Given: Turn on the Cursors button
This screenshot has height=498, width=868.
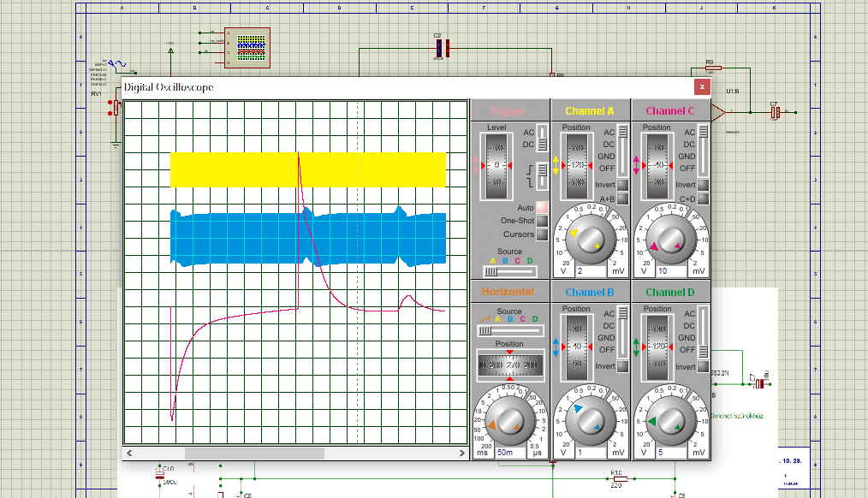Looking at the screenshot, I should click(542, 234).
